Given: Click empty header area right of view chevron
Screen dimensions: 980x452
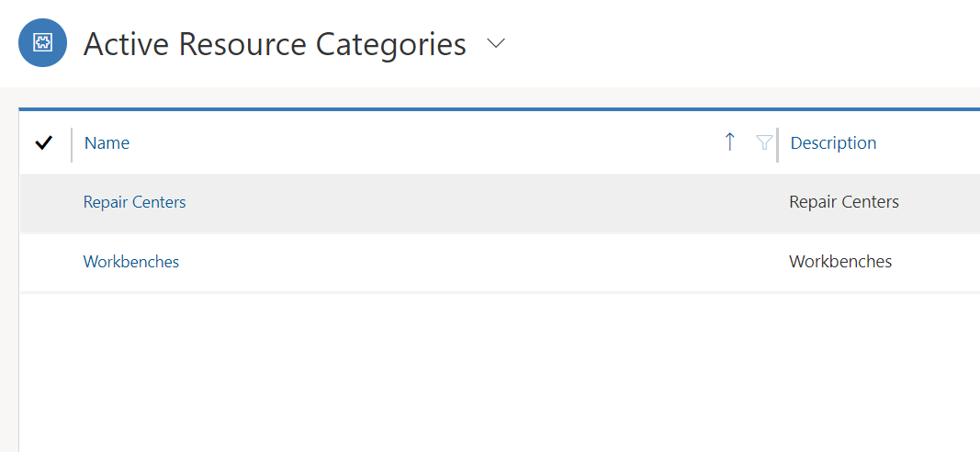Looking at the screenshot, I should pyautogui.click(x=735, y=43).
